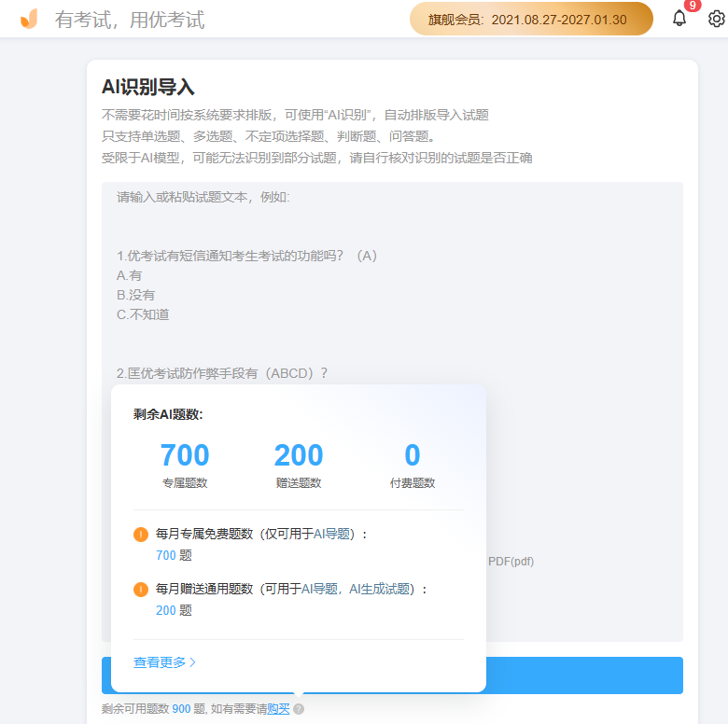This screenshot has height=724, width=728.
Task: Click the chevron arrow next to 查看更多
Action: click(x=192, y=662)
